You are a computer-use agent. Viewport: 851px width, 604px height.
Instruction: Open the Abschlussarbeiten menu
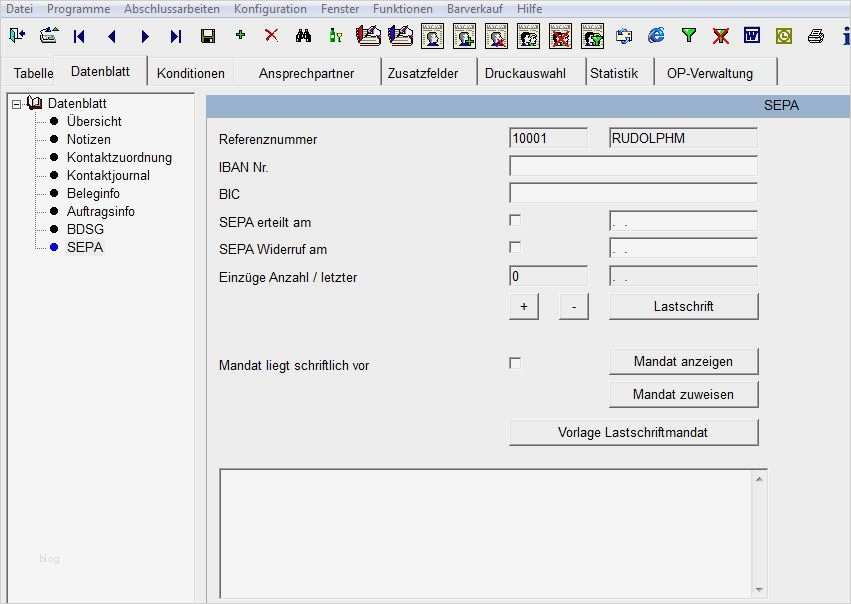[x=172, y=8]
